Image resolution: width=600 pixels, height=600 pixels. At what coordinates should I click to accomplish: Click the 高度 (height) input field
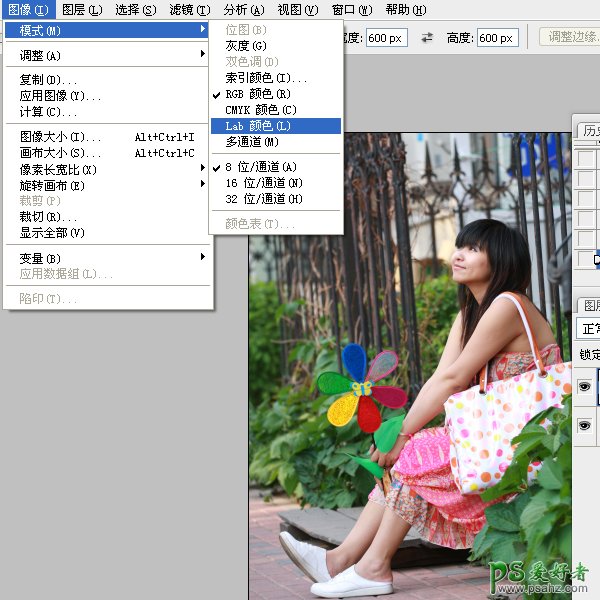point(497,38)
